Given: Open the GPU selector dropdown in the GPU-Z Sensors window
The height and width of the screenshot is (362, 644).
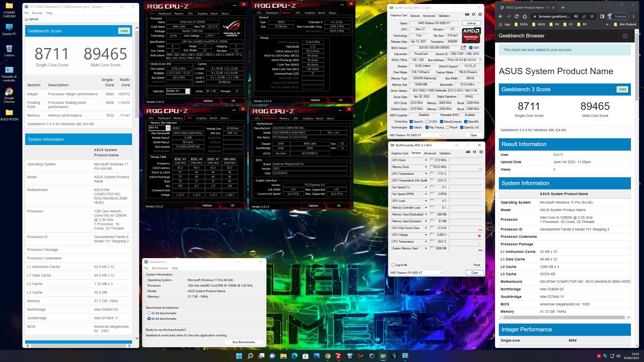Looking at the screenshot, I should (x=416, y=273).
